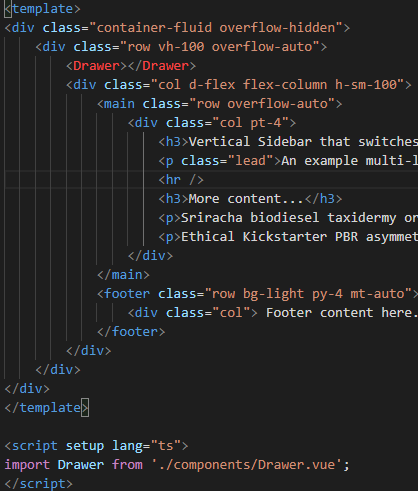Screen dimensions: 418x491
Task: Click the "container-fluid overflow-hidden" class value
Action: tap(216, 28)
